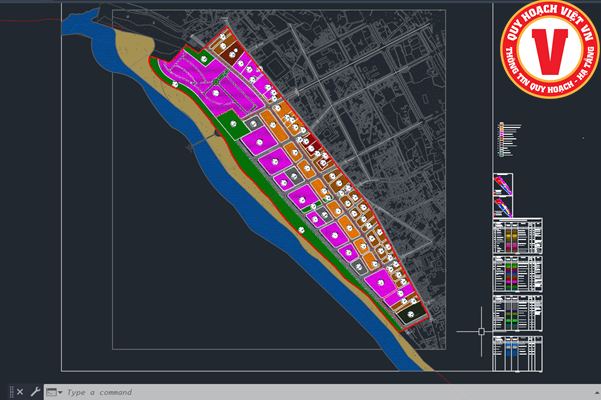Click the recent commands prompt icon
Screen dimensions: 601x400
[49, 391]
